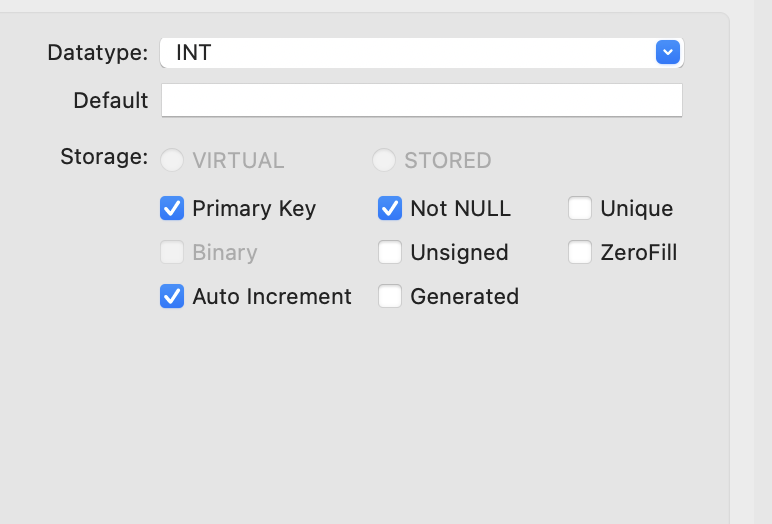Enable the Unique checkbox

tap(579, 208)
